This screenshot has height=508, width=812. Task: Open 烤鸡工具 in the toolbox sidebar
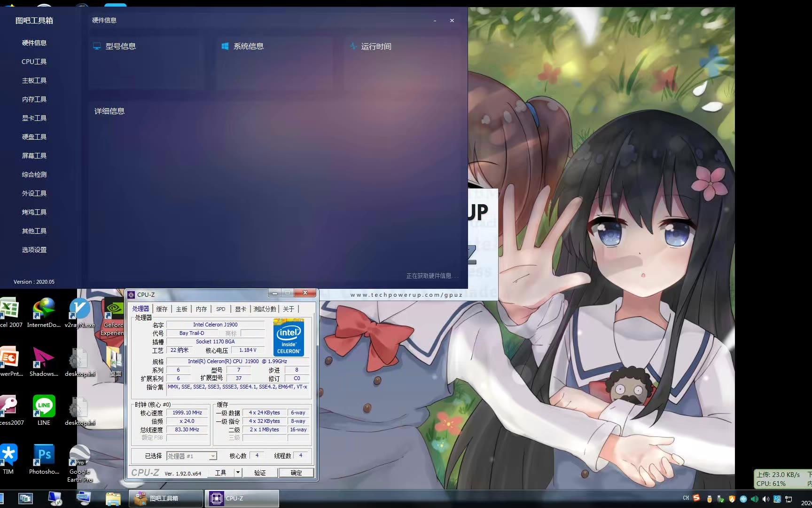pyautogui.click(x=34, y=212)
